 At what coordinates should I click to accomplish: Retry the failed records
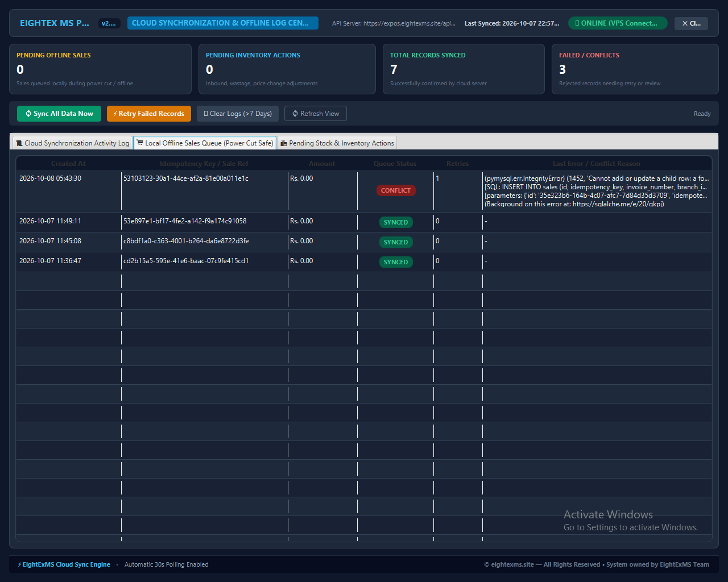coord(149,114)
